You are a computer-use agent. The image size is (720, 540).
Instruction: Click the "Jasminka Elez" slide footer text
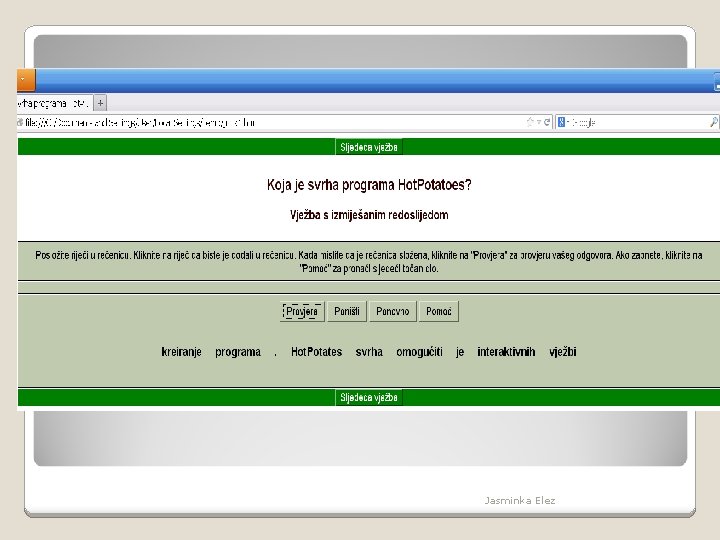(520, 501)
